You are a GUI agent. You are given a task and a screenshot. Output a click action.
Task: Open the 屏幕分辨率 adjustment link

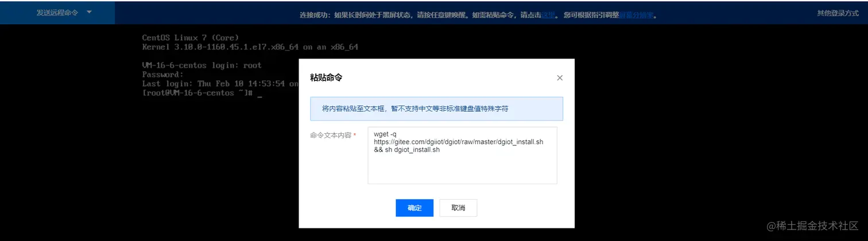635,15
